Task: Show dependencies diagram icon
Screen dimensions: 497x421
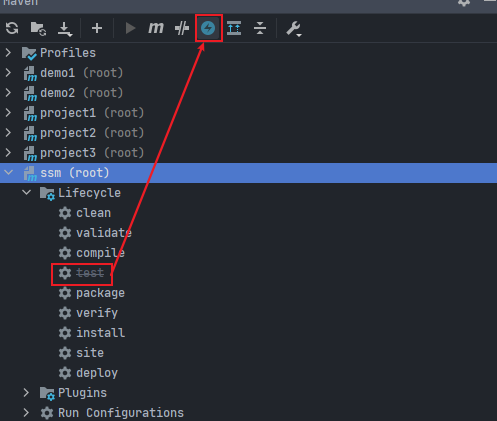Action: tap(234, 28)
